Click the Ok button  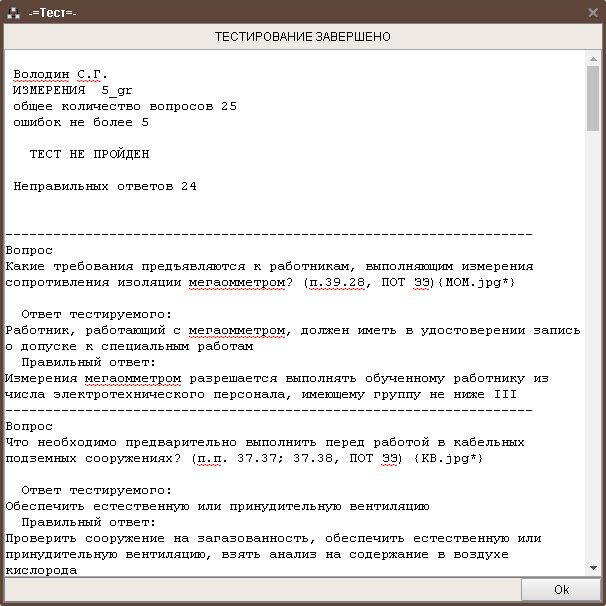tap(561, 590)
